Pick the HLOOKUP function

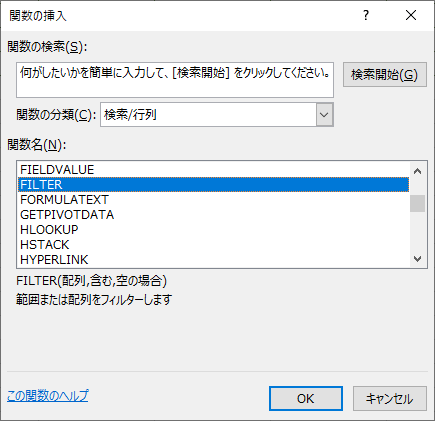coord(213,230)
